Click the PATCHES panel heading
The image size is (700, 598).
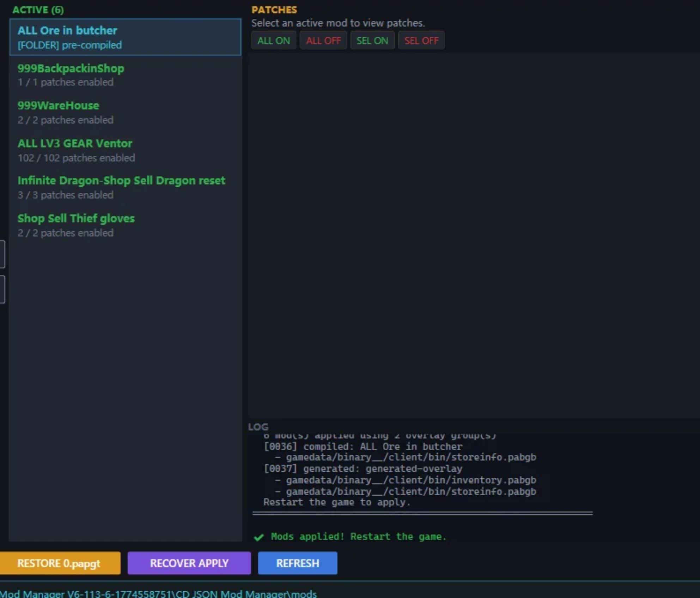(x=274, y=10)
